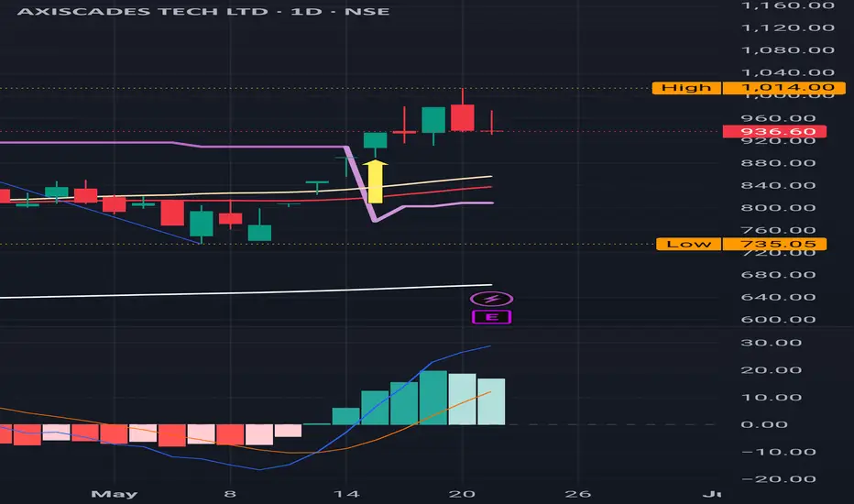Click the current price label 936.60
Viewport: 854px width, 504px height.
pyautogui.click(x=774, y=131)
